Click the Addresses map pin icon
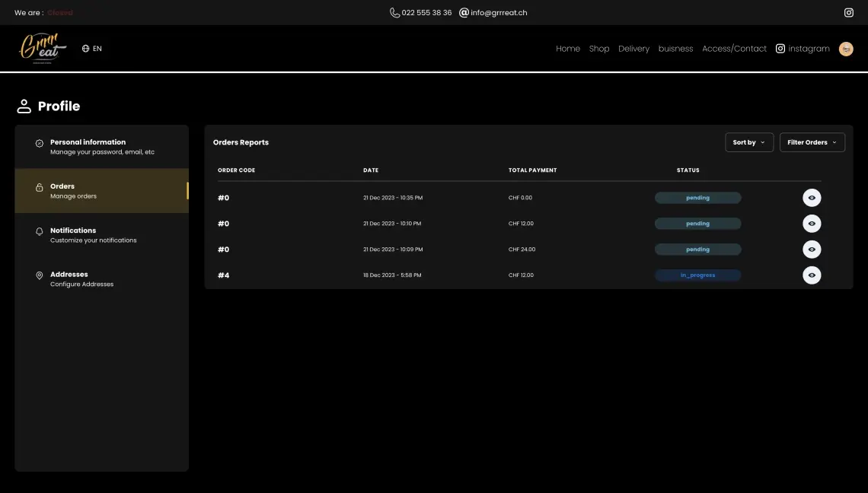The image size is (868, 493). (40, 275)
